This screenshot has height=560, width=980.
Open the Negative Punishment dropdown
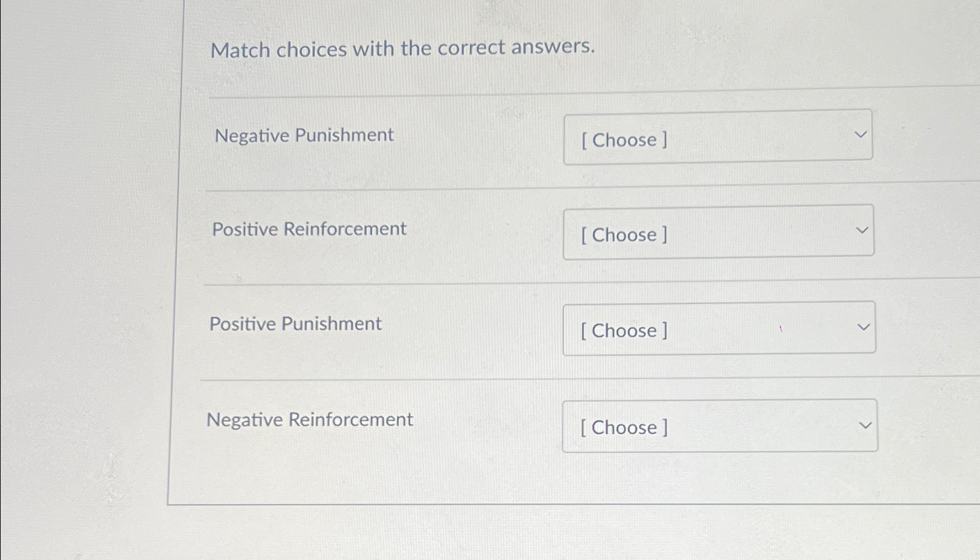(719, 137)
